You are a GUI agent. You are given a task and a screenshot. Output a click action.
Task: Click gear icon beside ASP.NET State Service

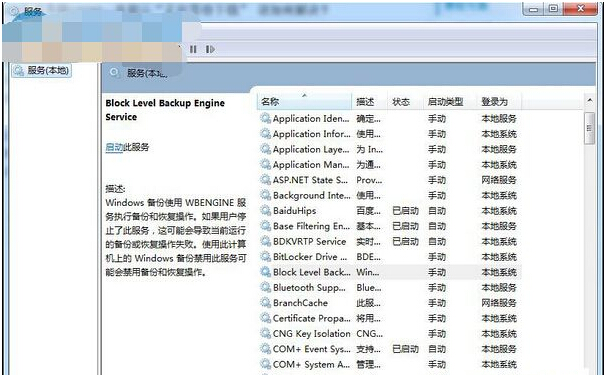266,180
